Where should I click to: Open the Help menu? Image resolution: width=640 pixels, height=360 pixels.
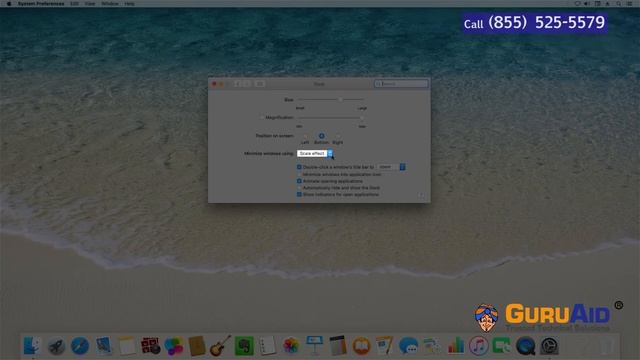(129, 4)
